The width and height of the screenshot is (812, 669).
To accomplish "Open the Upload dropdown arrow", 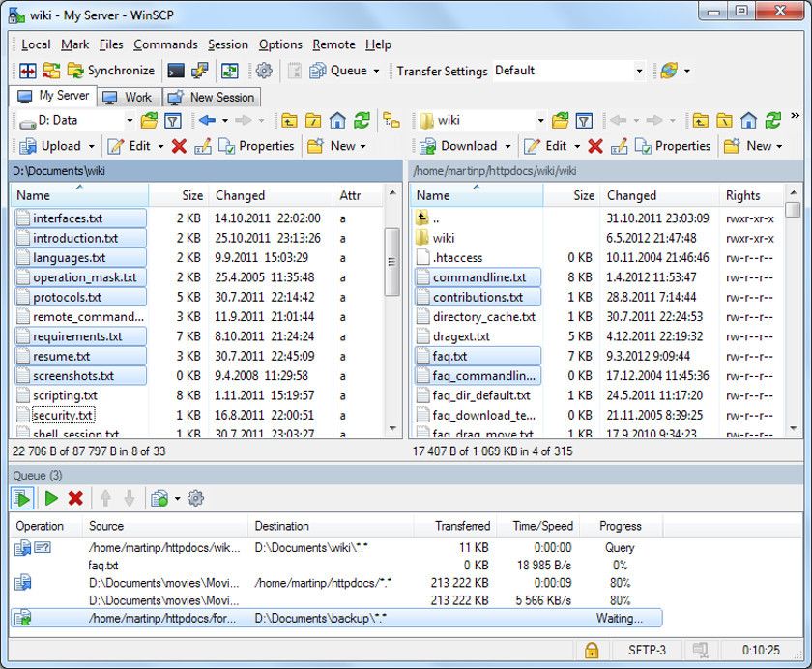I will (92, 147).
